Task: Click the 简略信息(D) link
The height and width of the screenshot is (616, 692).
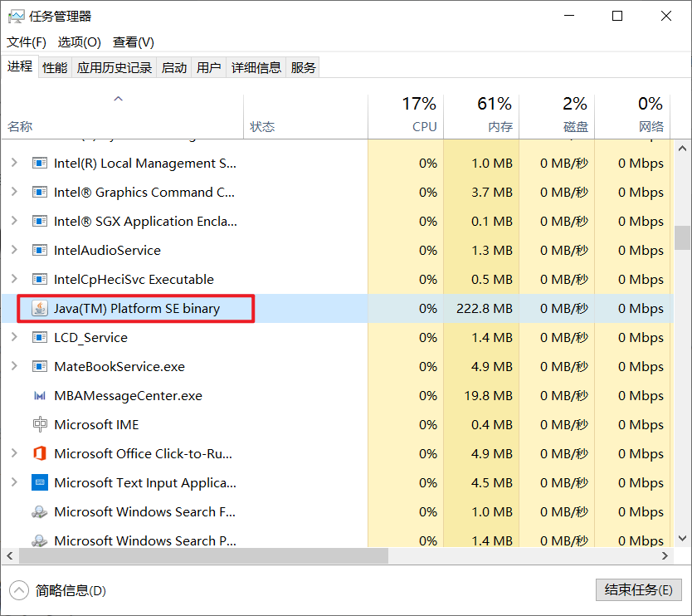Action: (71, 591)
